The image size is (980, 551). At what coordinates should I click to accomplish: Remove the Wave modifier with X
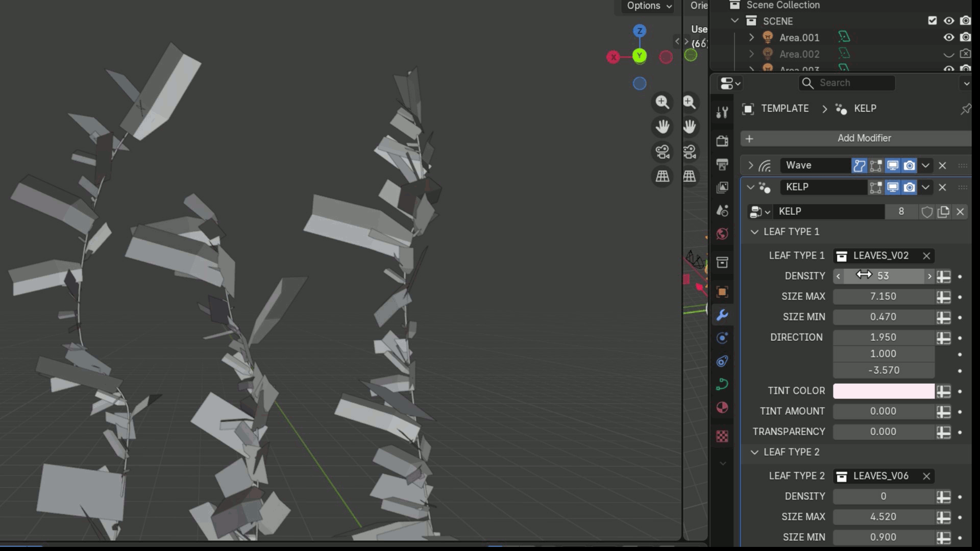point(943,165)
